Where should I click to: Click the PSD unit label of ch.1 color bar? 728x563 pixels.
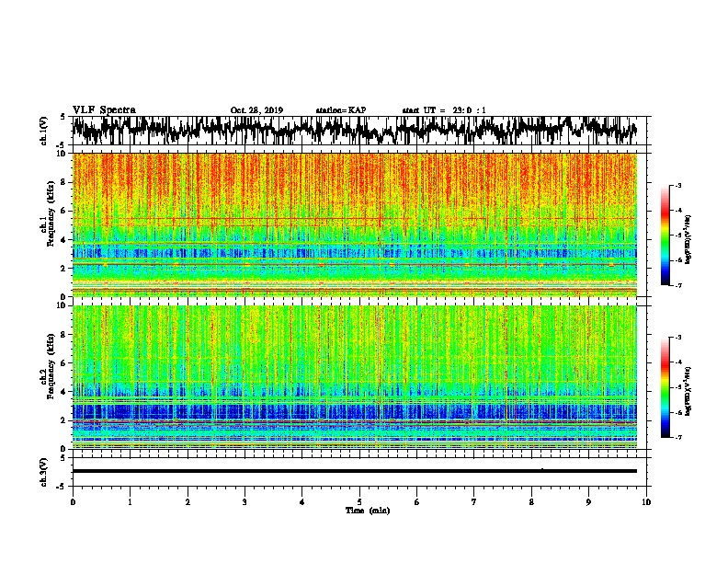(688, 239)
